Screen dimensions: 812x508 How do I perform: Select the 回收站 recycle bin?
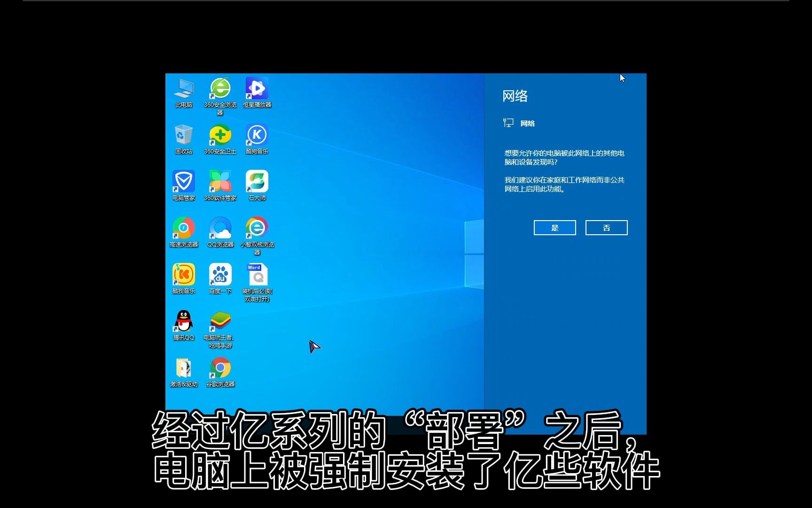click(x=184, y=140)
